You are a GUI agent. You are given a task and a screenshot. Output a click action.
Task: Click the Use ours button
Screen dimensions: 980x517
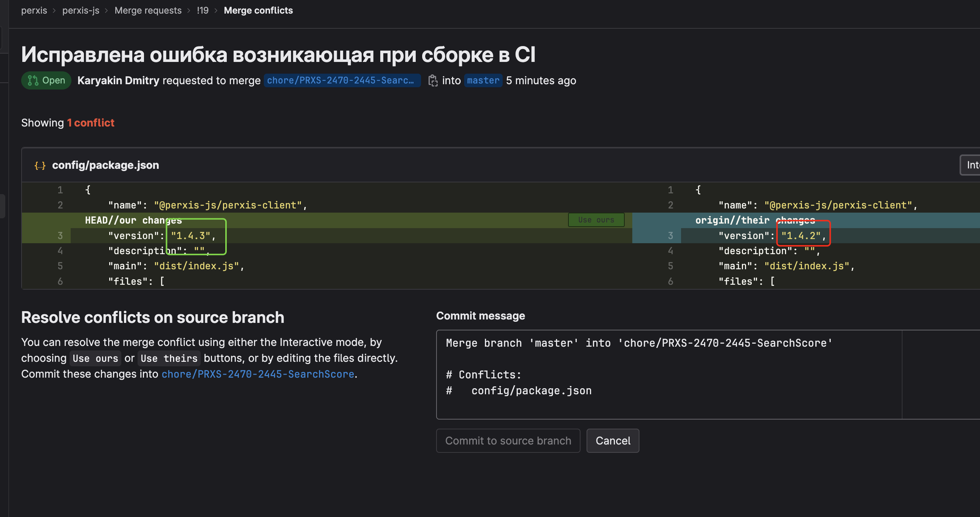(596, 220)
